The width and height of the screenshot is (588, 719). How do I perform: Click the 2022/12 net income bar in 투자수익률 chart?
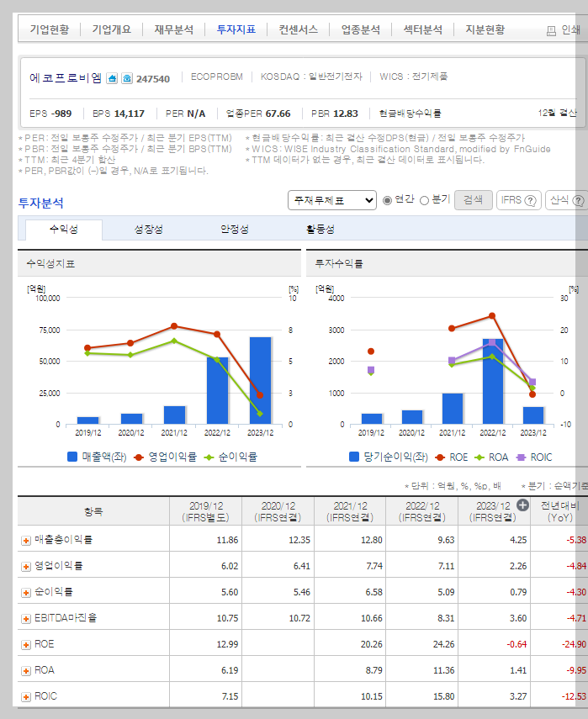point(493,382)
